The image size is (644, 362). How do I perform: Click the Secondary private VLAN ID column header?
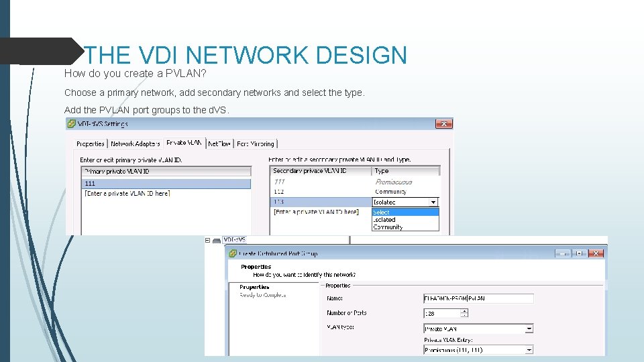click(321, 171)
